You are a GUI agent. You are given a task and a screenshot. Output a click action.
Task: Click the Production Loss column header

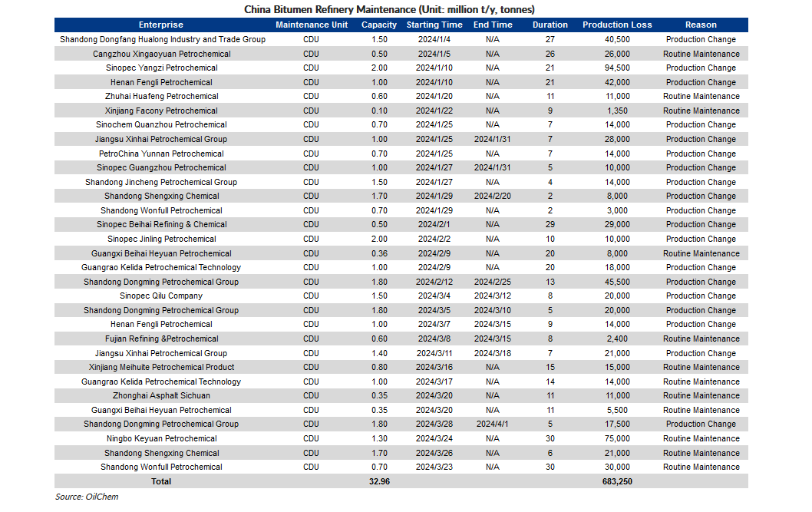(x=617, y=25)
